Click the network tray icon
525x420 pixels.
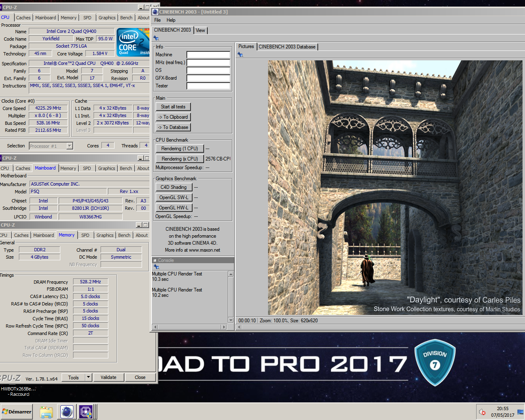(520, 412)
